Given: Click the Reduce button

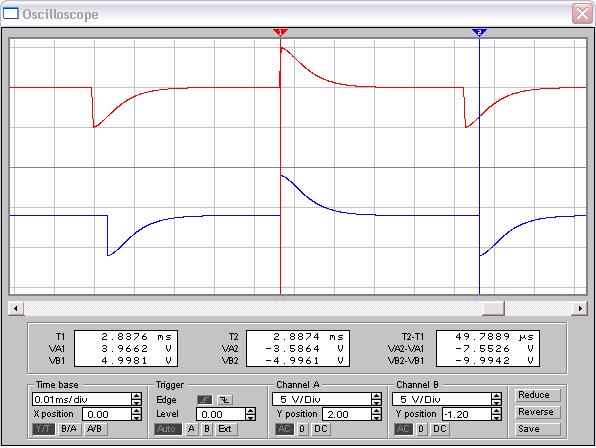Looking at the screenshot, I should pyautogui.click(x=538, y=395).
